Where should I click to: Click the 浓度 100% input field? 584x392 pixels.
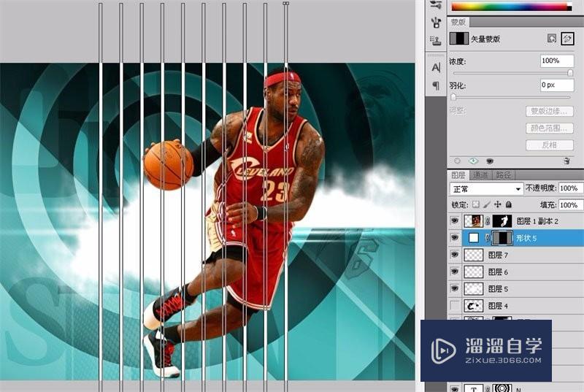click(557, 61)
